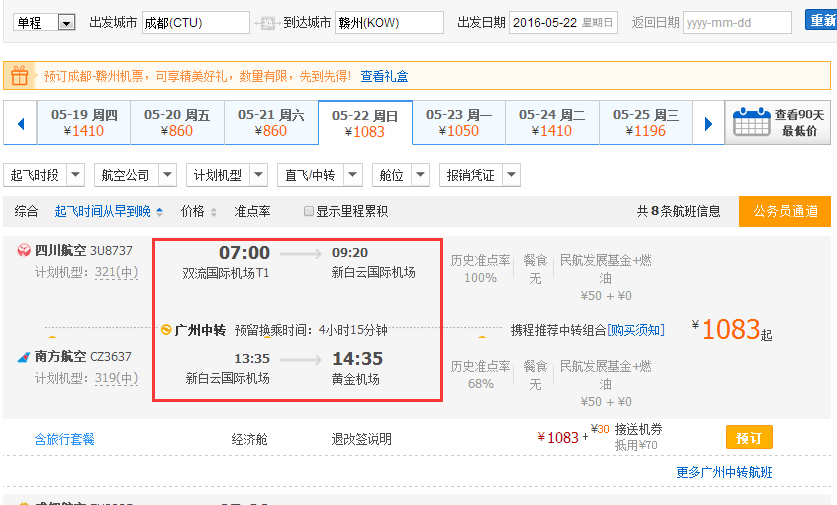Open the 90-day lowest price calendar icon

pos(751,123)
